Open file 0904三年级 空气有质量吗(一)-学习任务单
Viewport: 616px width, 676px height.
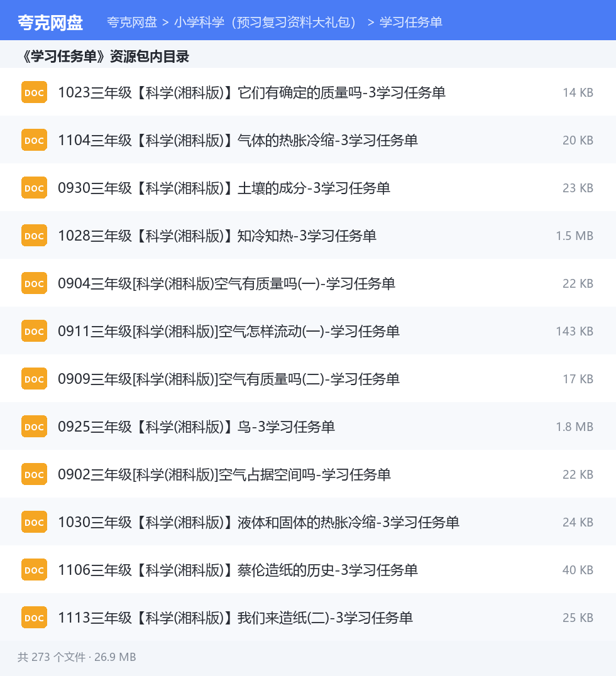[x=227, y=283]
